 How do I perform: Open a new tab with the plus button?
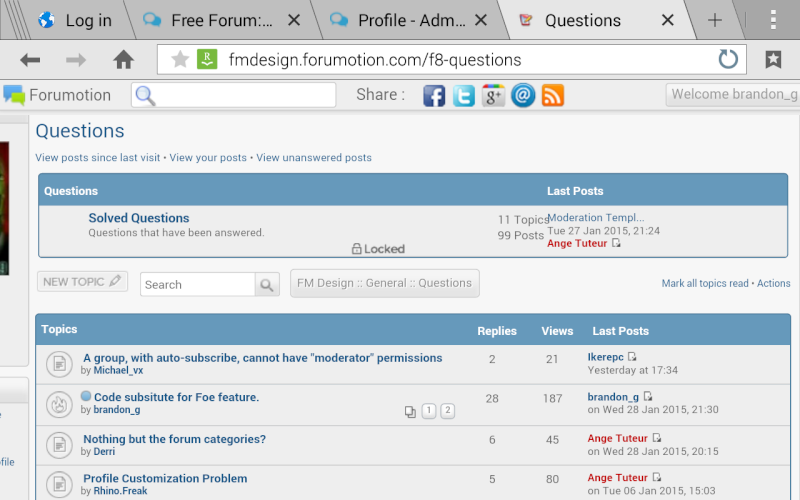[715, 20]
